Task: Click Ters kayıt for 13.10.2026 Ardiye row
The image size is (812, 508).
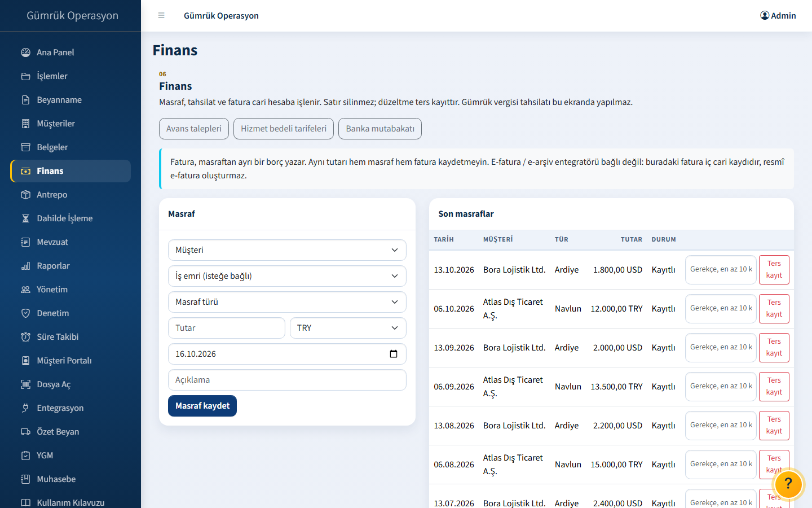Action: click(x=774, y=270)
